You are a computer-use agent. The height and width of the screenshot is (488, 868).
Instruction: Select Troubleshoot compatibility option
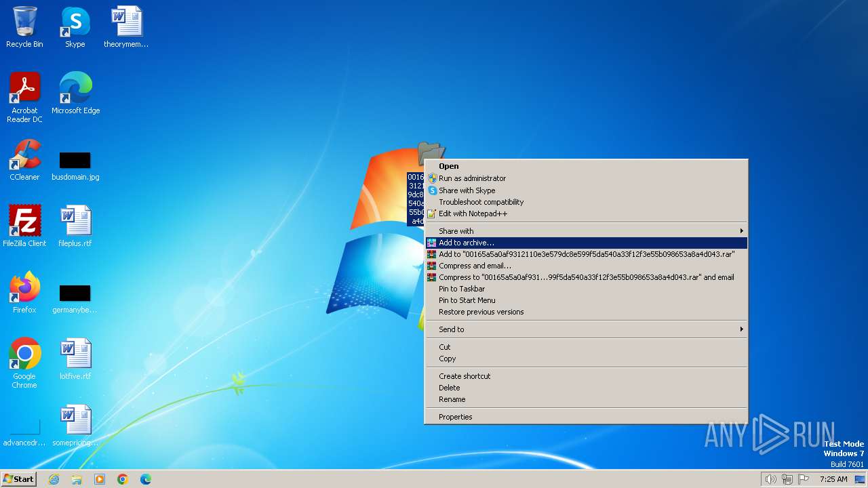[x=586, y=202]
